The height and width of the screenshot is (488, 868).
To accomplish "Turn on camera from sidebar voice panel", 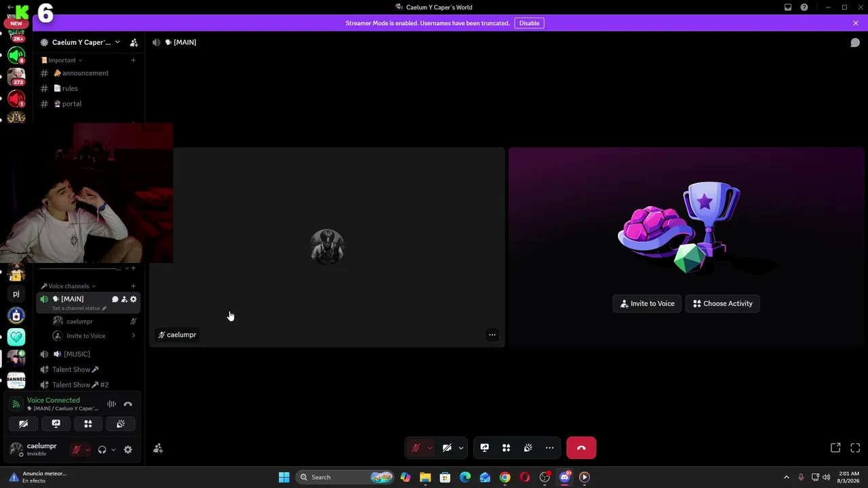I will click(23, 424).
